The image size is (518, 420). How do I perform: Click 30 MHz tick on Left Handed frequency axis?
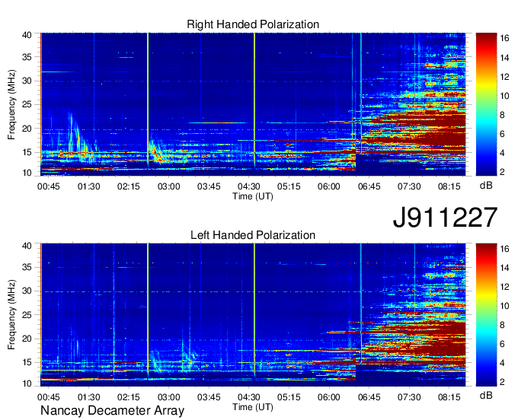click(27, 291)
